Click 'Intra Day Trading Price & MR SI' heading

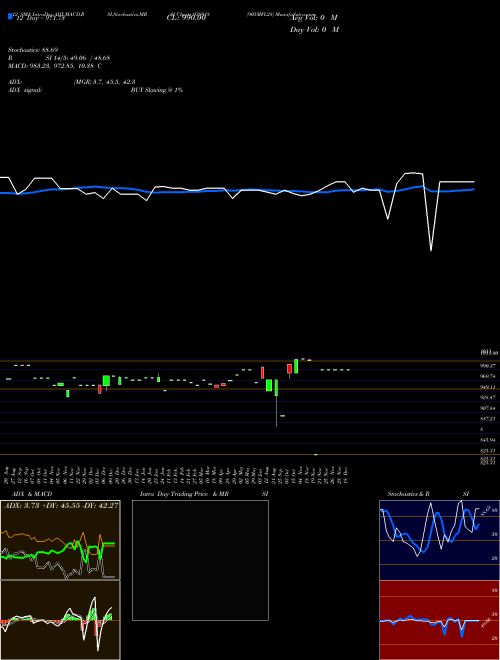(204, 494)
